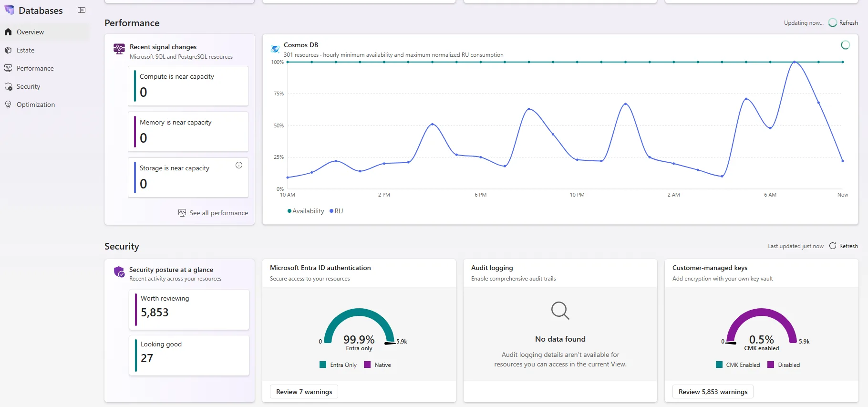Collapse the sidebar with the panel icon
The height and width of the screenshot is (407, 868).
pyautogui.click(x=82, y=10)
